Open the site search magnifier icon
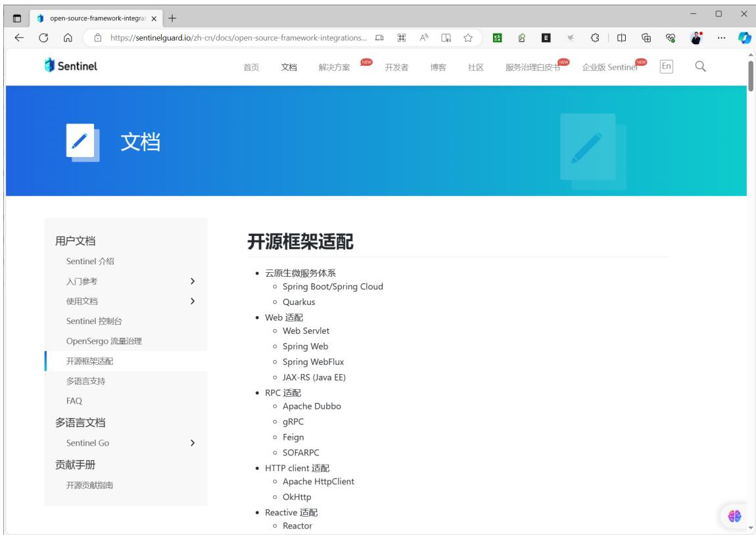The height and width of the screenshot is (535, 756). pos(700,66)
